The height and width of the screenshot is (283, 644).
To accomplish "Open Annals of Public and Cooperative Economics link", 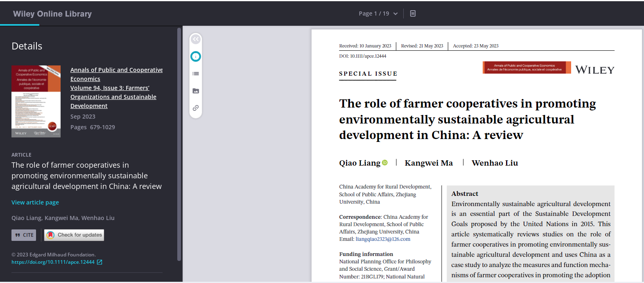I will pyautogui.click(x=116, y=74).
